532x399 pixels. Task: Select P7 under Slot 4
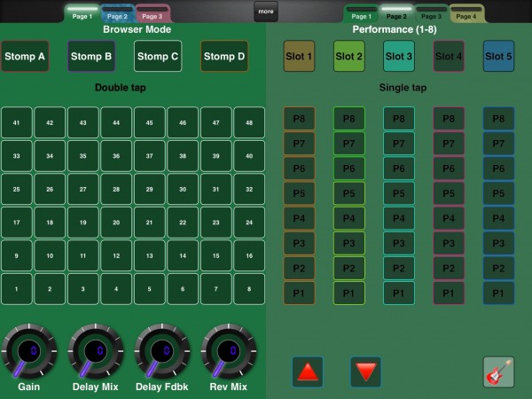pyautogui.click(x=449, y=144)
